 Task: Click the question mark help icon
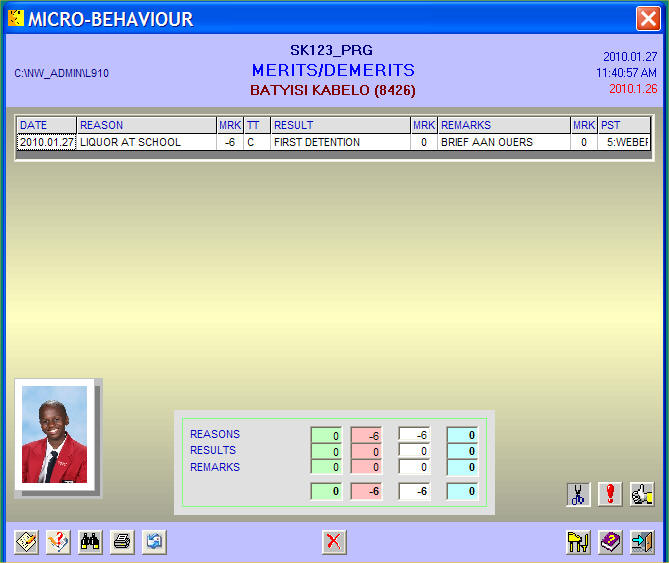59,542
